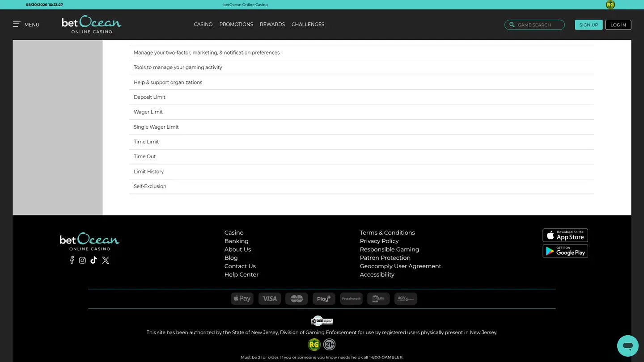Click the RG badge in the footer
Image resolution: width=644 pixels, height=362 pixels.
point(314,345)
